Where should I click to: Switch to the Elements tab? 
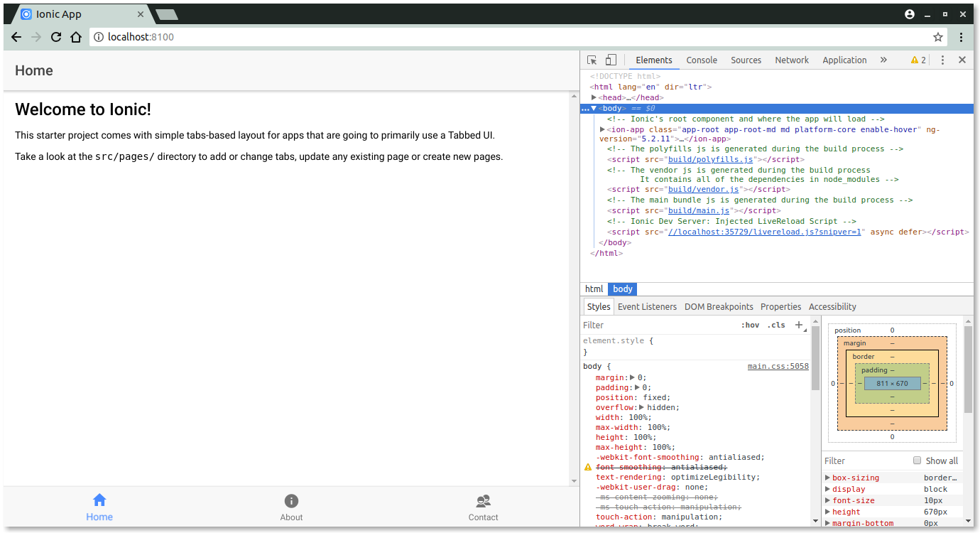(x=654, y=60)
